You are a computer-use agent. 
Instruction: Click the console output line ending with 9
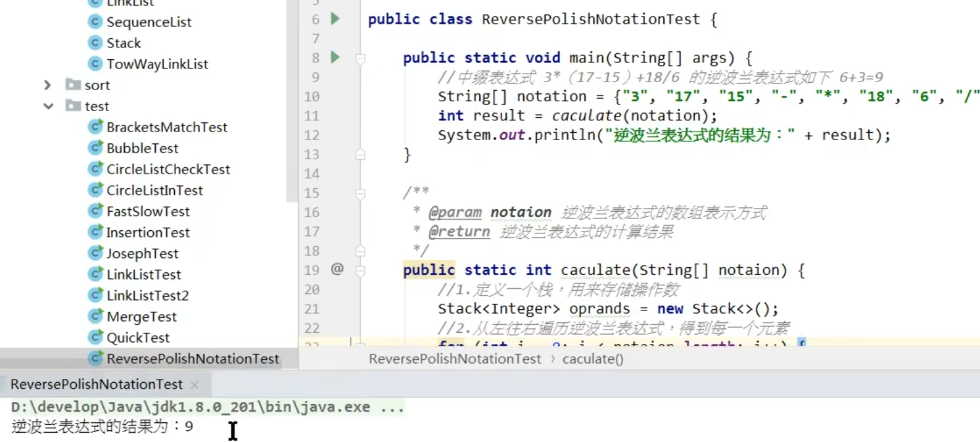click(102, 427)
